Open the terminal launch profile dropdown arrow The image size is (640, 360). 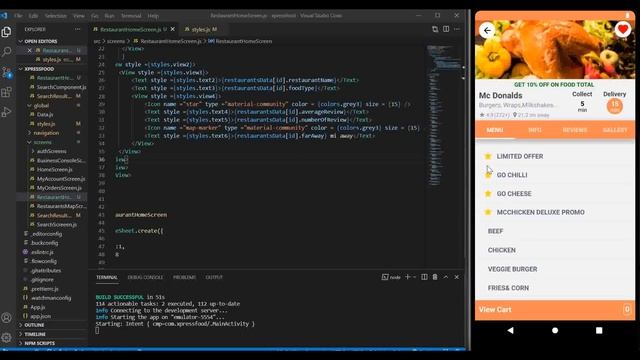415,277
